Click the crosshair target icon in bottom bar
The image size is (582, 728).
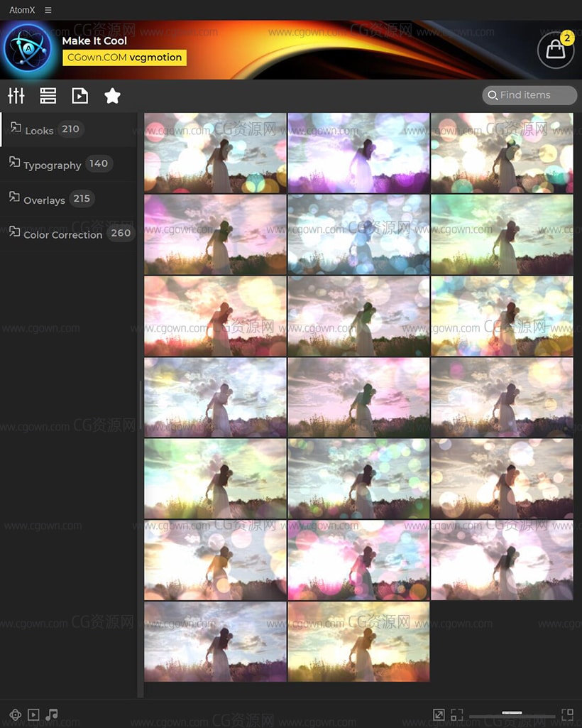[x=16, y=715]
